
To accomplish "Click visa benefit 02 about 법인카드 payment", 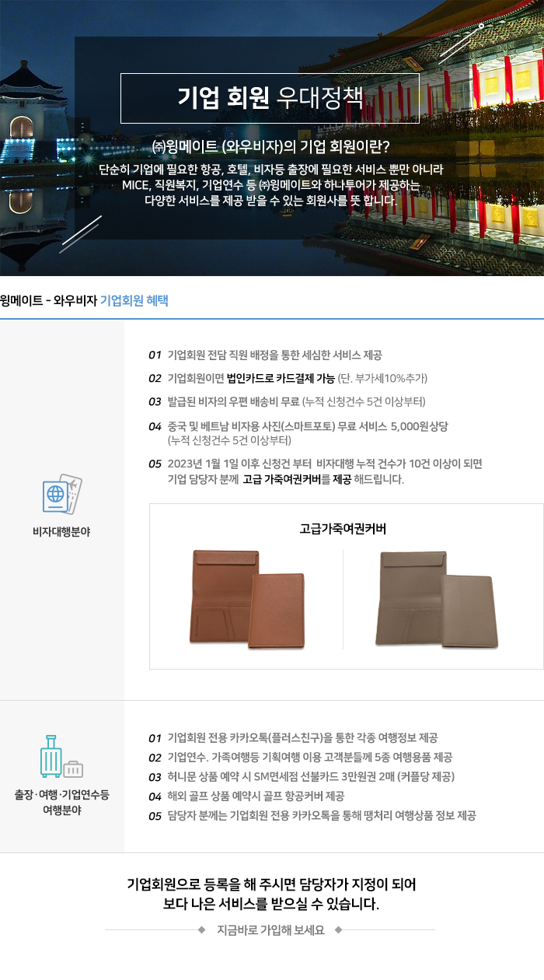I will (288, 378).
